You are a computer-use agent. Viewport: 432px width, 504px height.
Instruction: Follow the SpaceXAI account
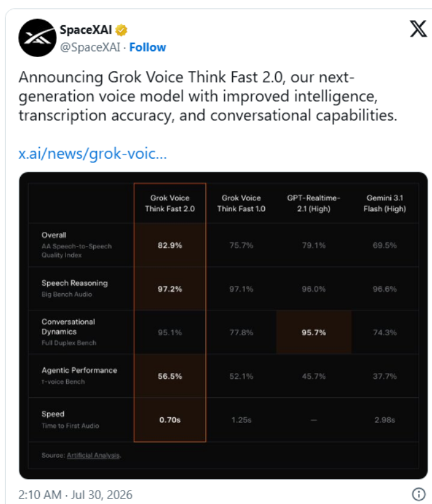[x=148, y=47]
